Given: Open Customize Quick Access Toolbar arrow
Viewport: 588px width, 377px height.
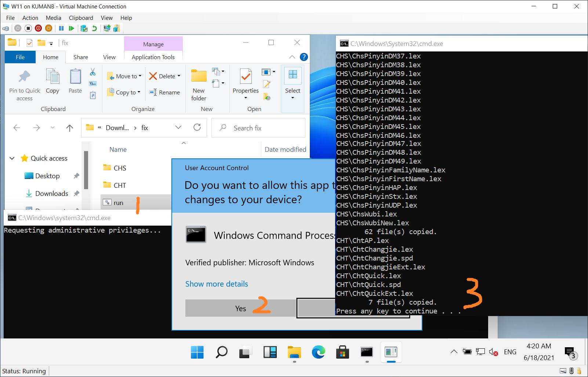Looking at the screenshot, I should tap(51, 43).
